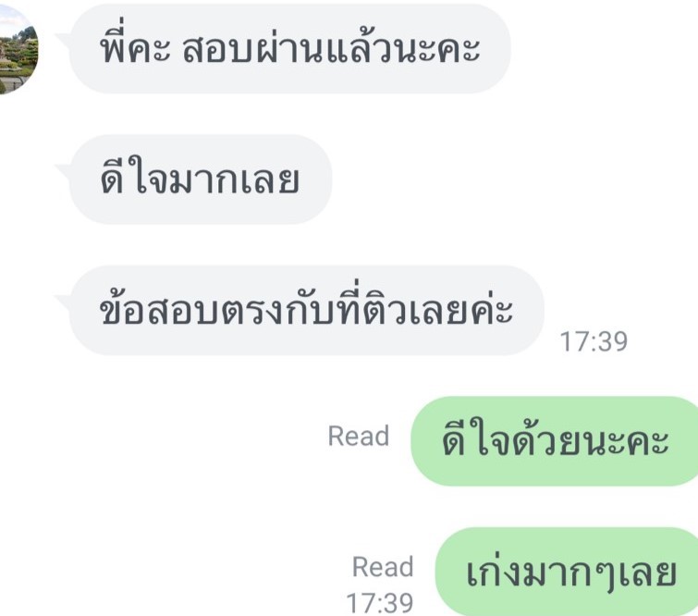The height and width of the screenshot is (616, 698).
Task: Select the "ข้อสอบตรงกับที่ติวเลยค่ะ" message bubble
Action: [x=307, y=311]
